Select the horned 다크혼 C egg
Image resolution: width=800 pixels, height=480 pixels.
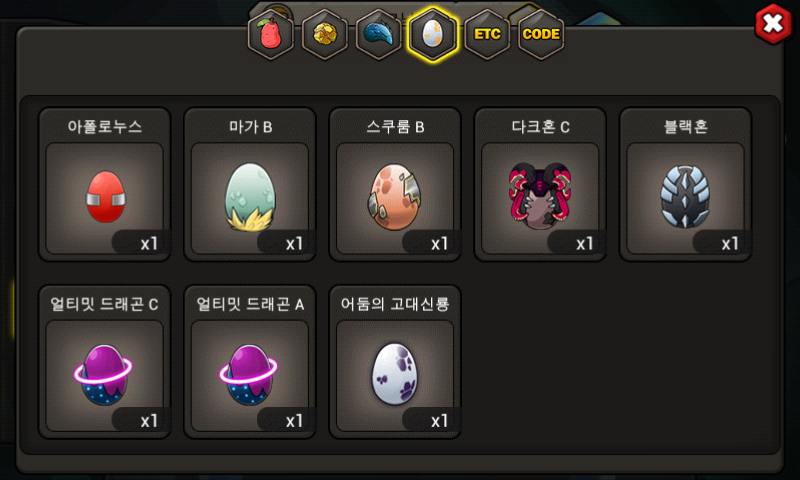pos(540,198)
